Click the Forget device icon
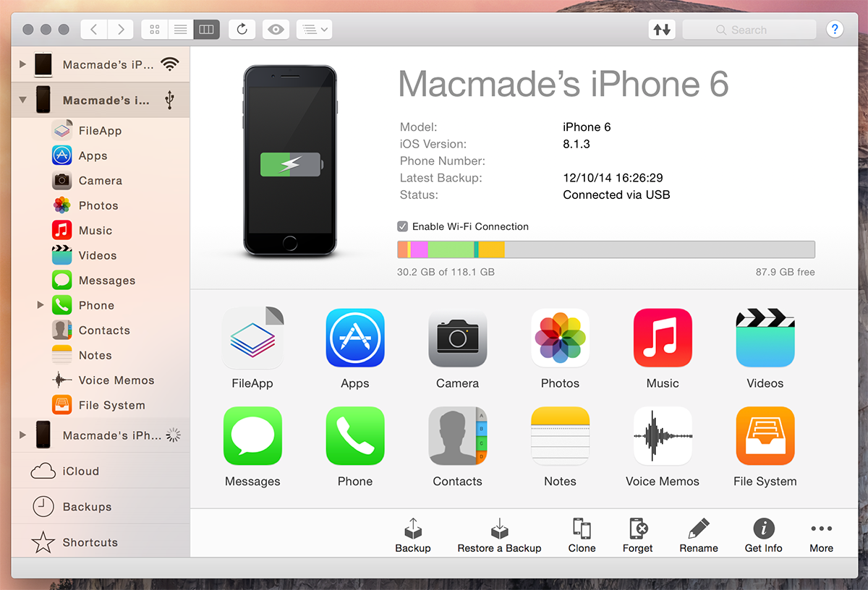868x590 pixels. (x=638, y=529)
